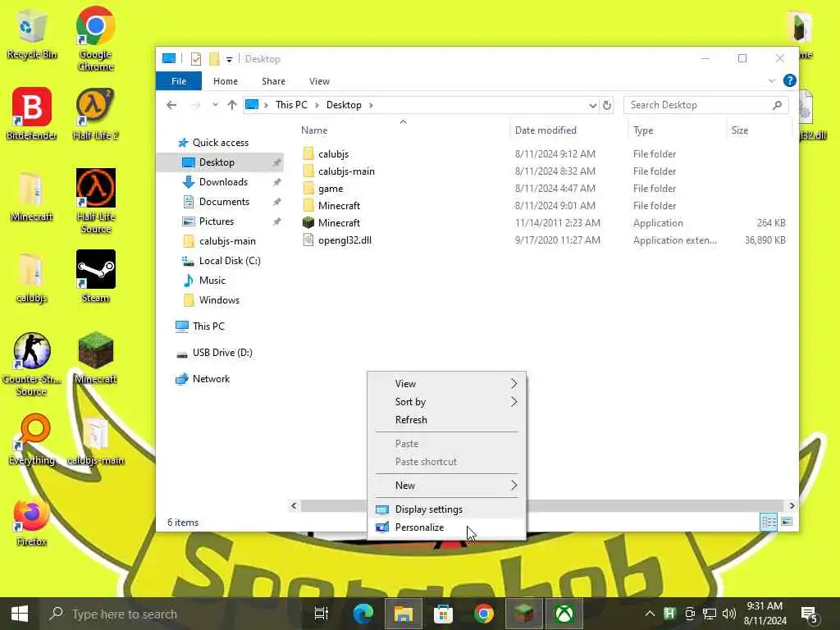This screenshot has height=630, width=840.
Task: Select Counter-Strike Source desktop icon
Action: [32, 363]
